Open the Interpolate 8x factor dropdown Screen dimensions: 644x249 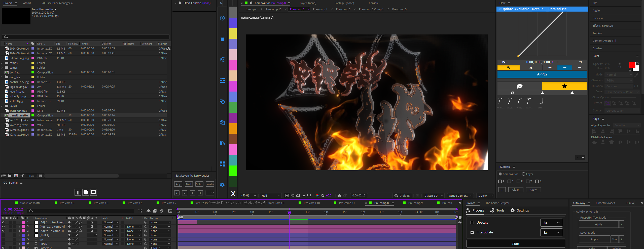point(551,232)
